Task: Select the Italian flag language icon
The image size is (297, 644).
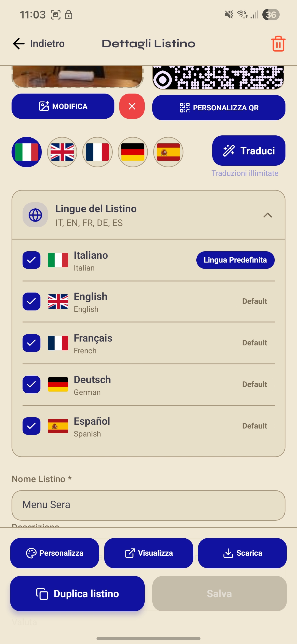Action: (x=26, y=152)
